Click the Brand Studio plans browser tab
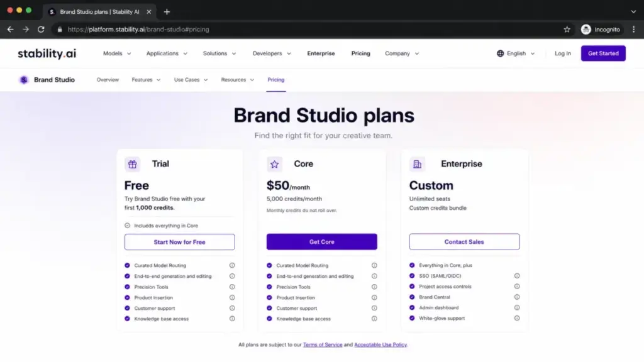This screenshot has width=644, height=362. click(99, 12)
